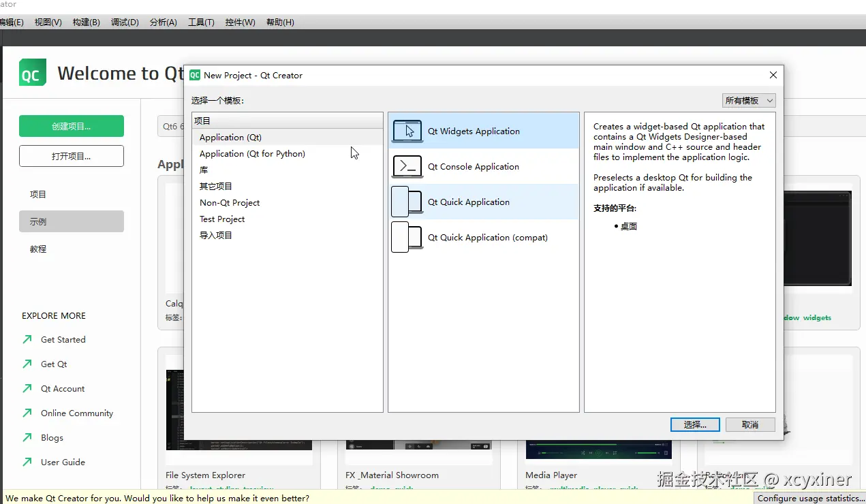This screenshot has width=866, height=504.
Task: Click Configure usage statistics button
Action: (809, 498)
